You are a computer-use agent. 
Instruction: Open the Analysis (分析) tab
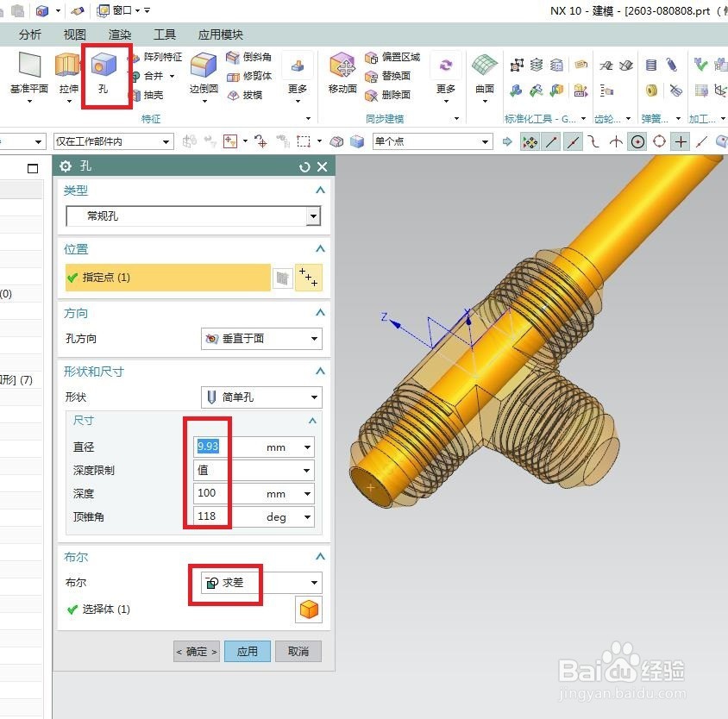(x=29, y=34)
